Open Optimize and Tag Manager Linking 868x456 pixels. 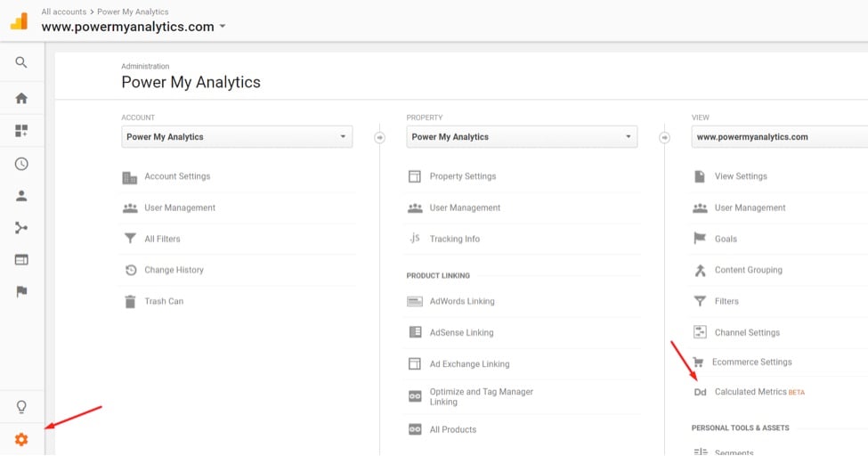(x=481, y=396)
